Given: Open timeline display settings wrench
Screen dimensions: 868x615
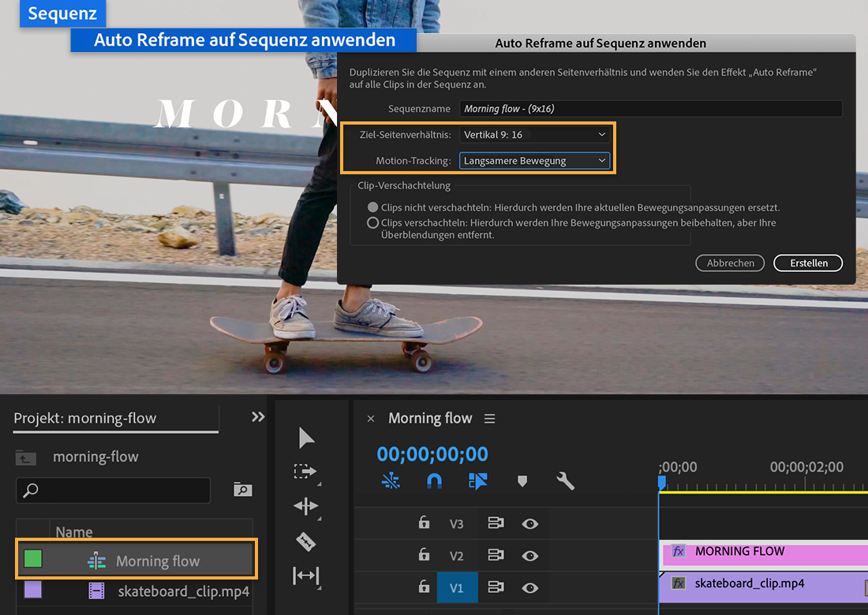Looking at the screenshot, I should 565,481.
